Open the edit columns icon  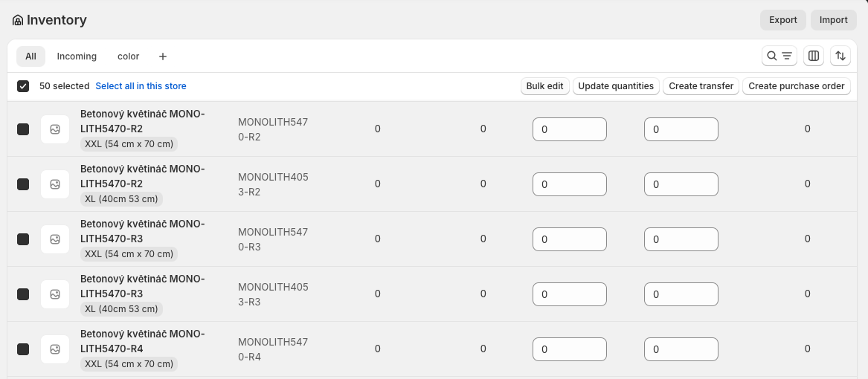(814, 56)
